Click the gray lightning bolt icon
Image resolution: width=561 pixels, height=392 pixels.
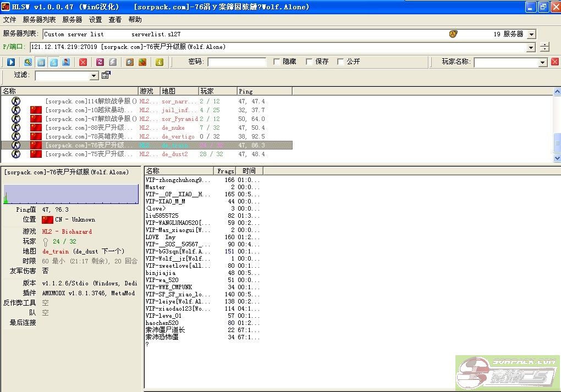[113, 62]
